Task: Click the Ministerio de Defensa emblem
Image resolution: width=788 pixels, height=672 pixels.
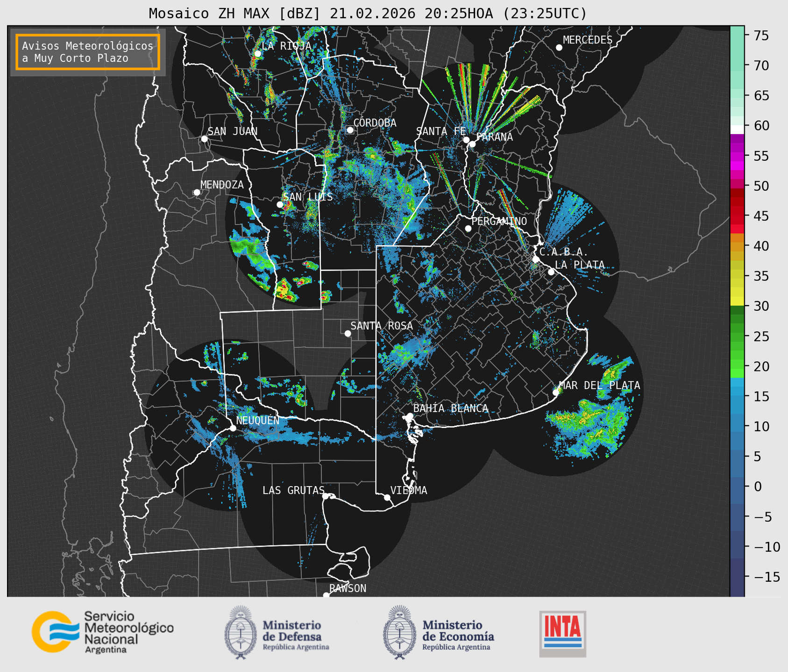Action: 241,632
